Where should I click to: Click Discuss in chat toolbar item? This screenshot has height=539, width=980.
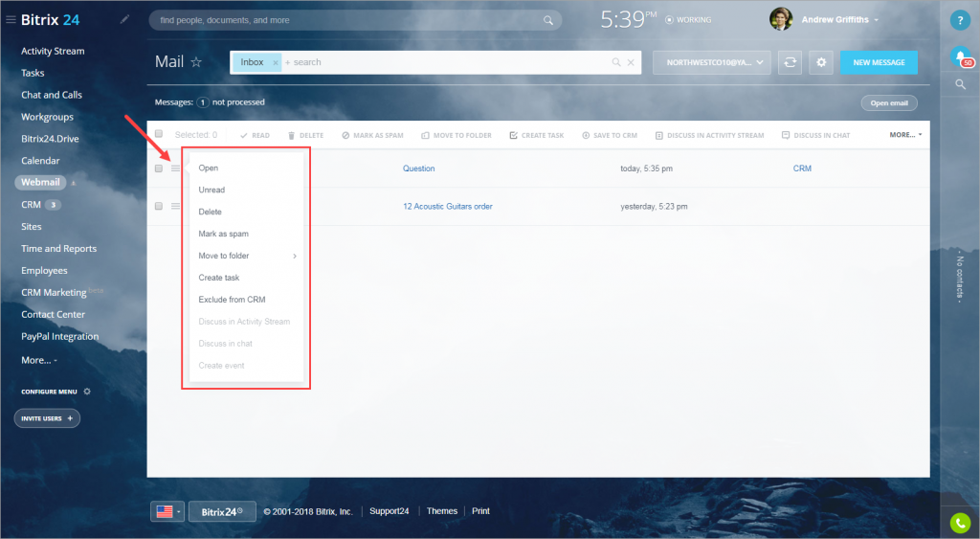tap(815, 135)
